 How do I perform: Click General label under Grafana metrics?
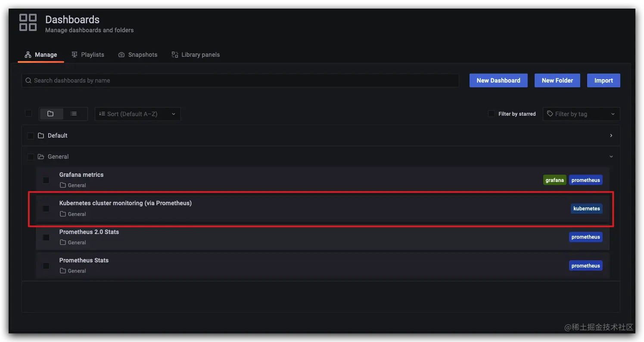pos(77,185)
